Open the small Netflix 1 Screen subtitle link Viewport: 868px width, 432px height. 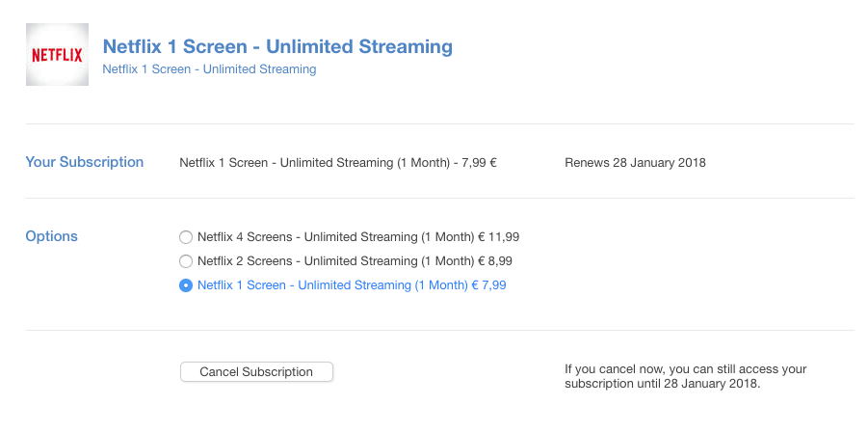(x=209, y=69)
